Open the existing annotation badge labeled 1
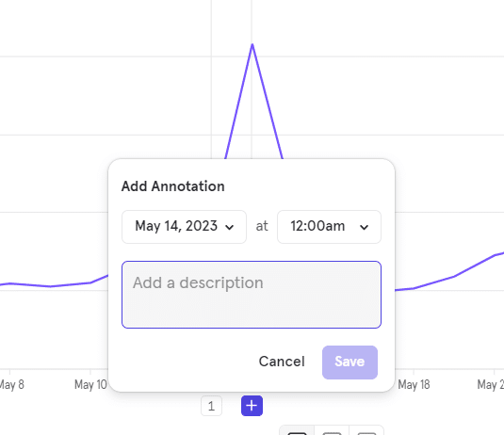Image resolution: width=504 pixels, height=435 pixels. click(211, 406)
